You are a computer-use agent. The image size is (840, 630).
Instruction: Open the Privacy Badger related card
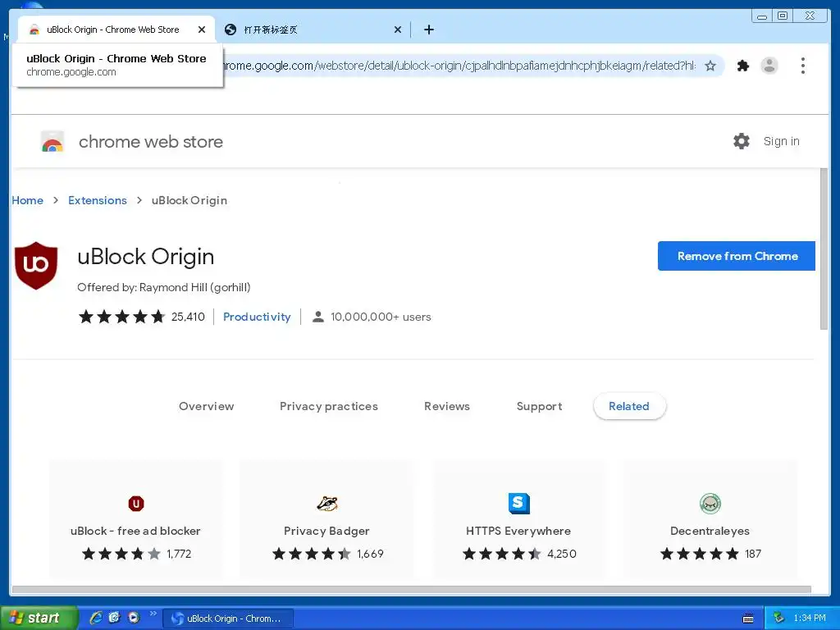point(326,518)
